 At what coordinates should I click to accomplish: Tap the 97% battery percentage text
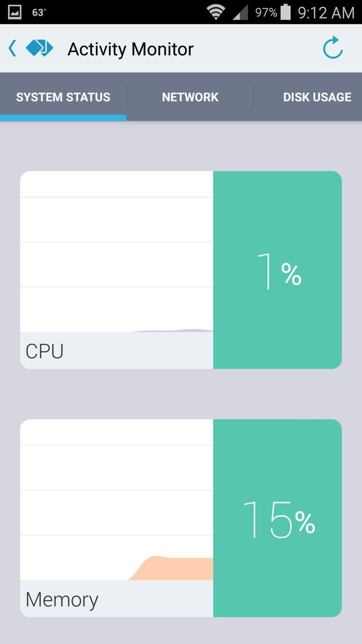click(x=266, y=12)
